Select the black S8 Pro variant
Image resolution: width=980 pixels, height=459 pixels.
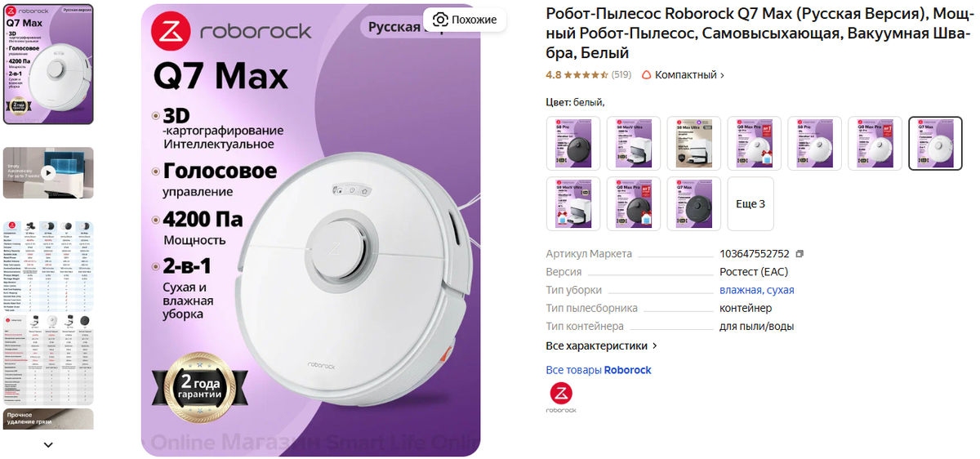point(572,144)
